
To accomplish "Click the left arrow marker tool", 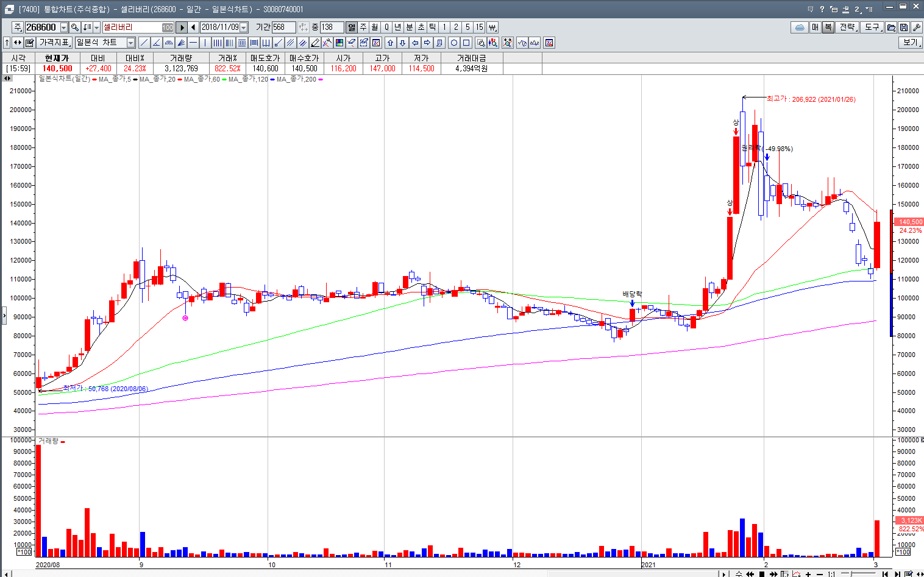I will point(415,43).
